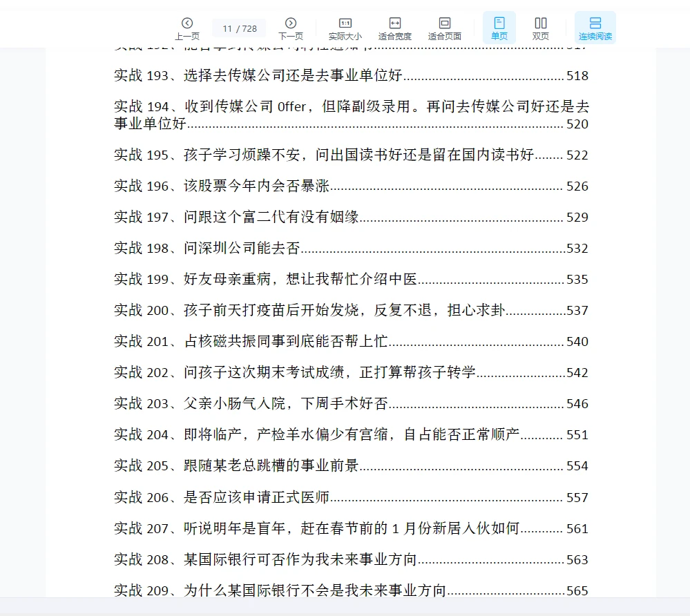The image size is (690, 616).
Task: Click page number 565
Action: (x=577, y=590)
